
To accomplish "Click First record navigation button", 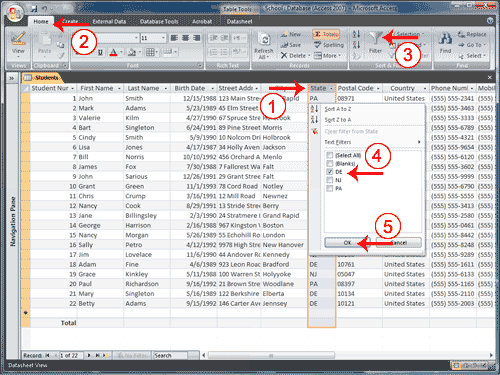I will pos(47,355).
